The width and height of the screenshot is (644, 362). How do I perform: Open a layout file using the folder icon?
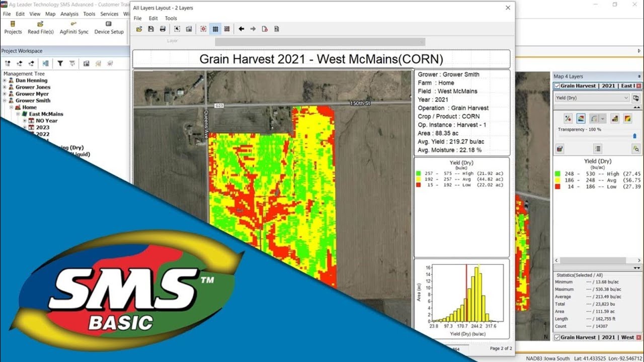[x=139, y=29]
